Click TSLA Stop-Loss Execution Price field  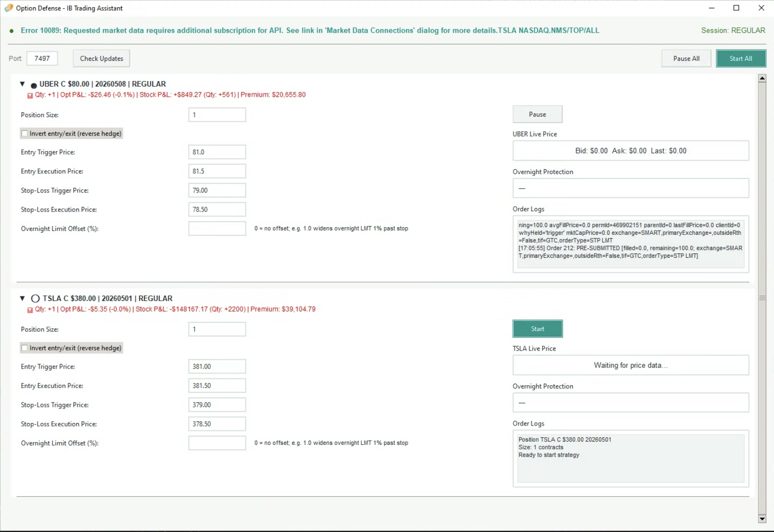(217, 424)
